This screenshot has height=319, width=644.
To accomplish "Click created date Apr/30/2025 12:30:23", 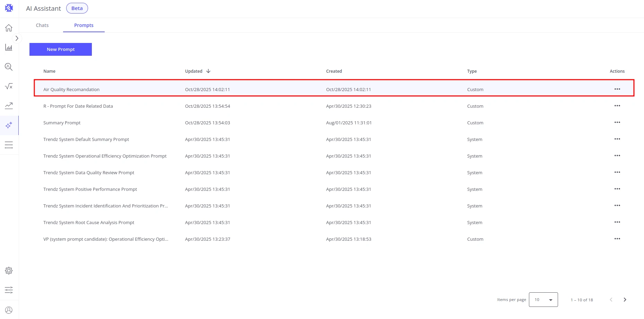I will (348, 106).
